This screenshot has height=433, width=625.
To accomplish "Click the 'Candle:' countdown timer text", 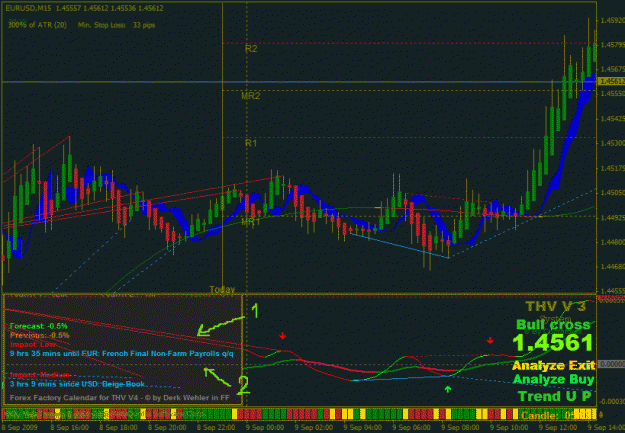I will click(x=558, y=415).
